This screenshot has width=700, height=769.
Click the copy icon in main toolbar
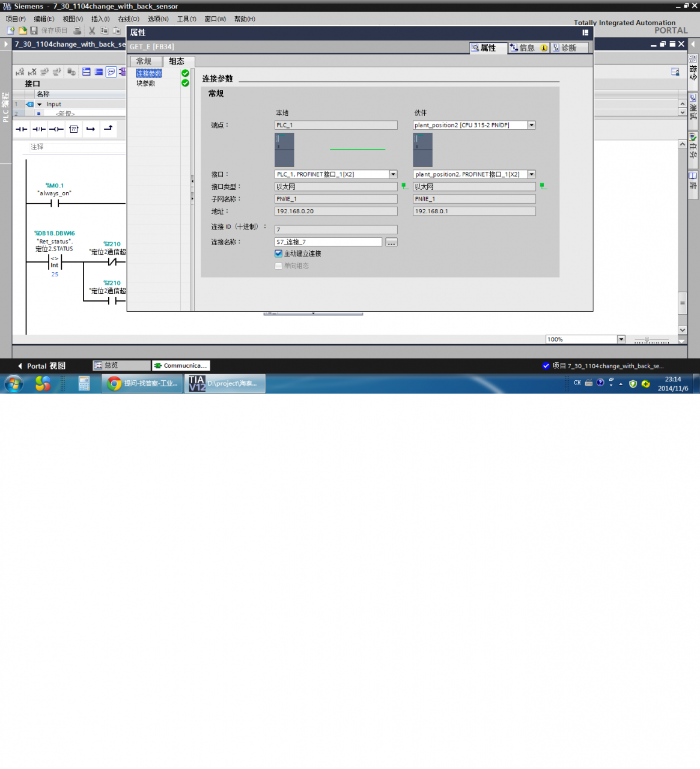tap(105, 31)
